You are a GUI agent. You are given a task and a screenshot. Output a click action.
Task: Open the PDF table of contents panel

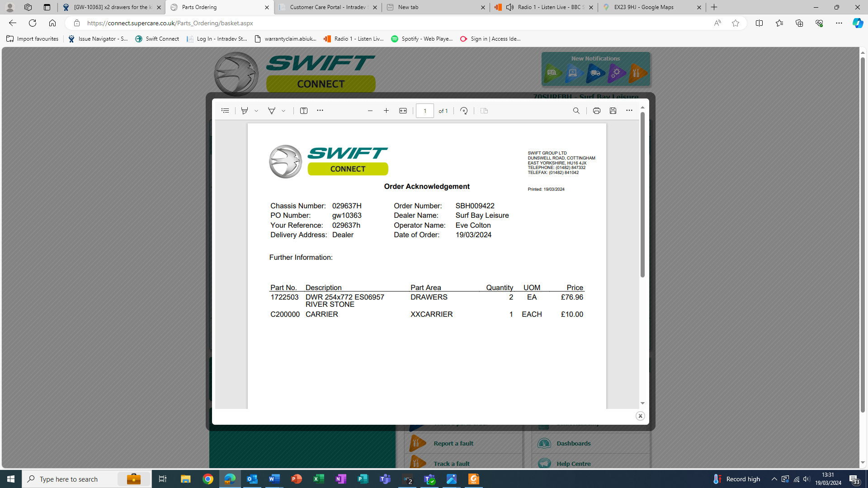point(225,111)
